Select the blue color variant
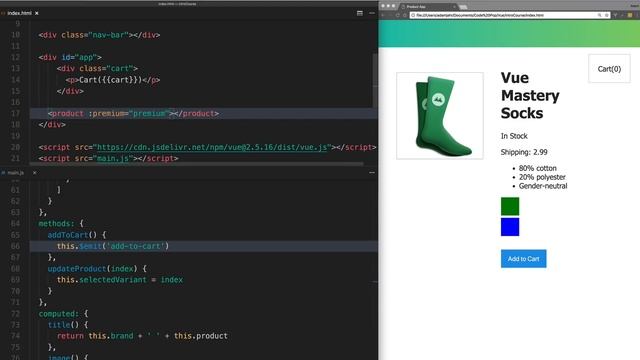Screen dimensions: 640x360 [510, 227]
